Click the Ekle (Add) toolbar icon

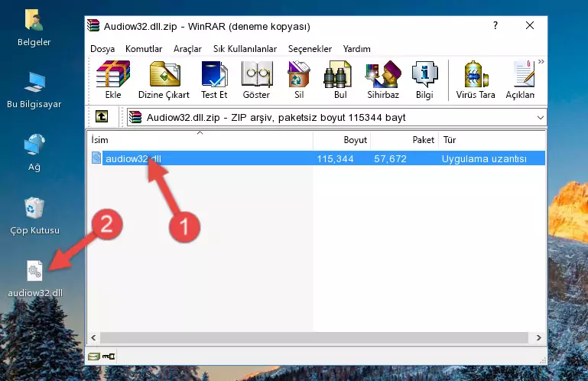[x=113, y=80]
